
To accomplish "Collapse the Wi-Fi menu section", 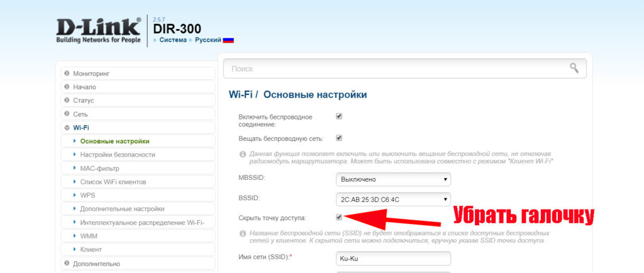I will tap(138, 128).
